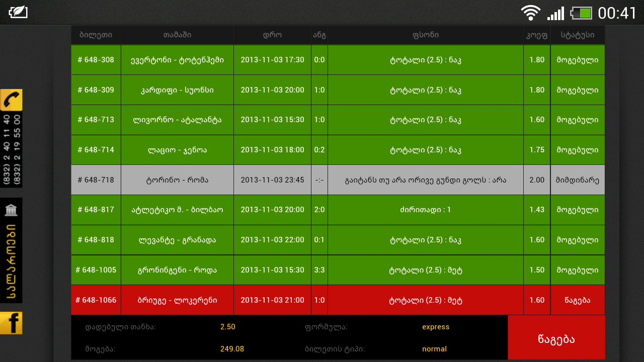The image size is (644, 362).
Task: Tap the formula value express
Action: pos(436,327)
